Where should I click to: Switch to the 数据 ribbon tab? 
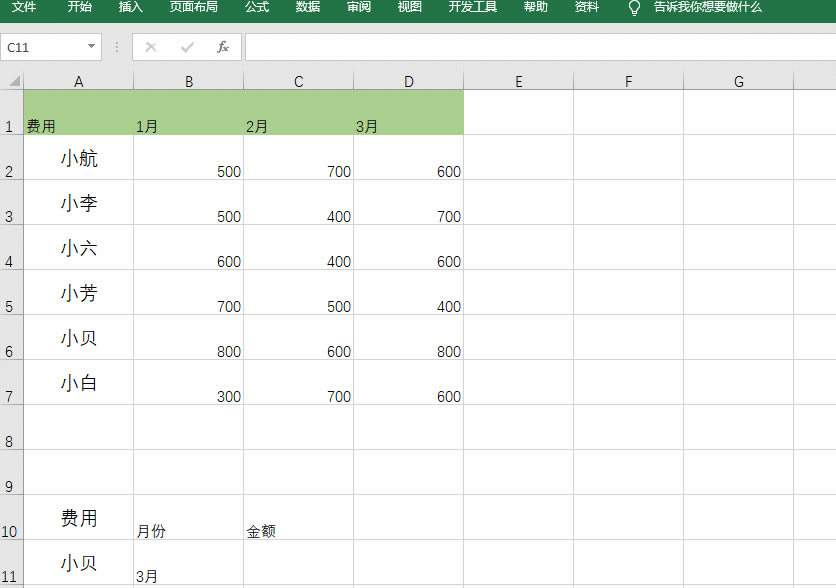(x=307, y=8)
